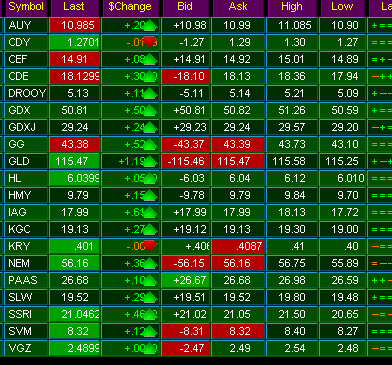Click CDE bid value -18.10
This screenshot has height=365, width=392.
click(x=186, y=76)
